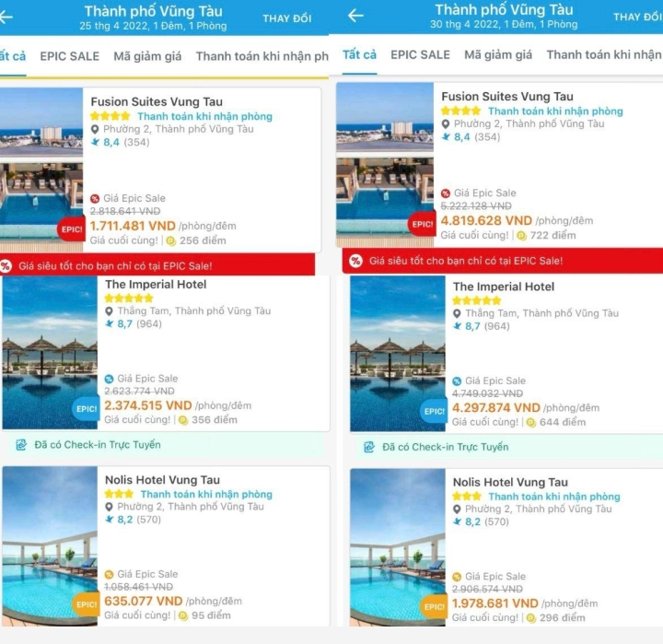Tap the back arrow beside 25 thg 4 2022
Image resolution: width=663 pixels, height=644 pixels.
pyautogui.click(x=7, y=18)
